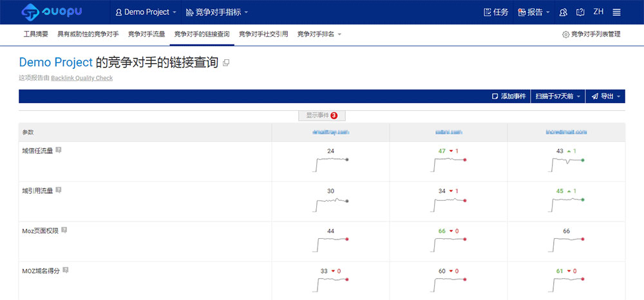Image resolution: width=644 pixels, height=300 pixels.
Task: Expand the 竞争对手指标 dropdown
Action: tap(217, 12)
